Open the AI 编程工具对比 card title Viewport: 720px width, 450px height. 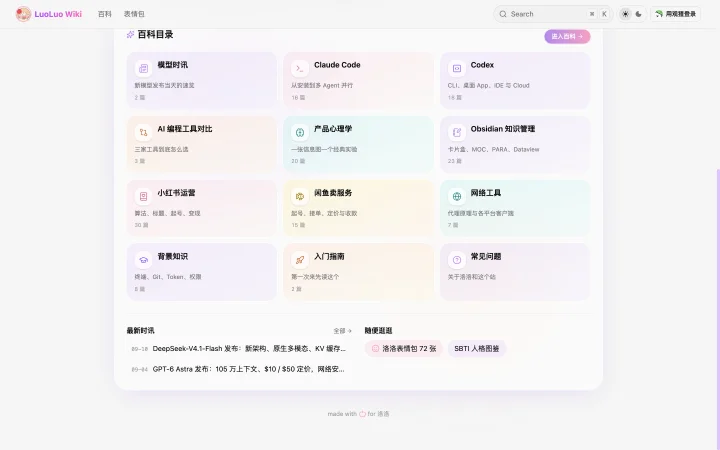point(185,129)
